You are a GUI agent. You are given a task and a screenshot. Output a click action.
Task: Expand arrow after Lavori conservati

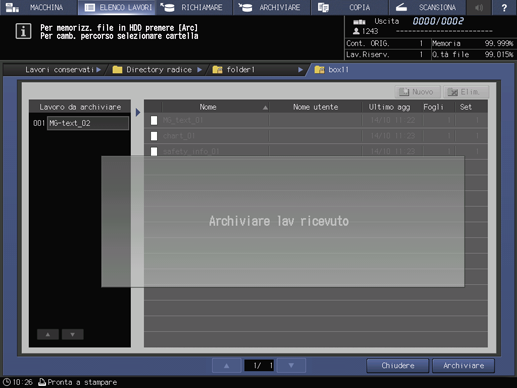[99, 70]
